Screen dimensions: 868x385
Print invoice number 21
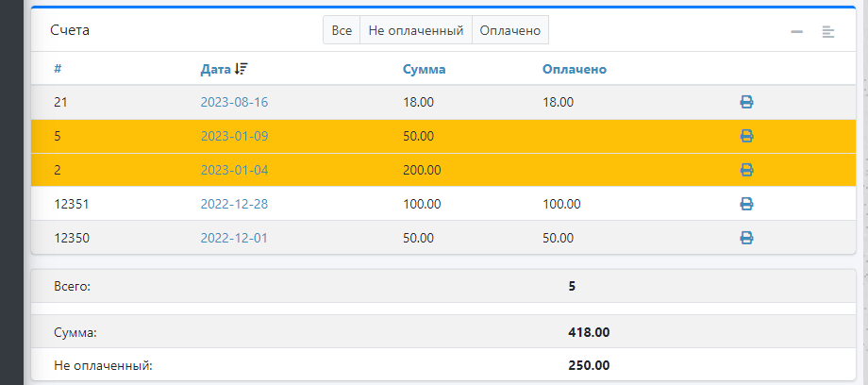coord(746,102)
